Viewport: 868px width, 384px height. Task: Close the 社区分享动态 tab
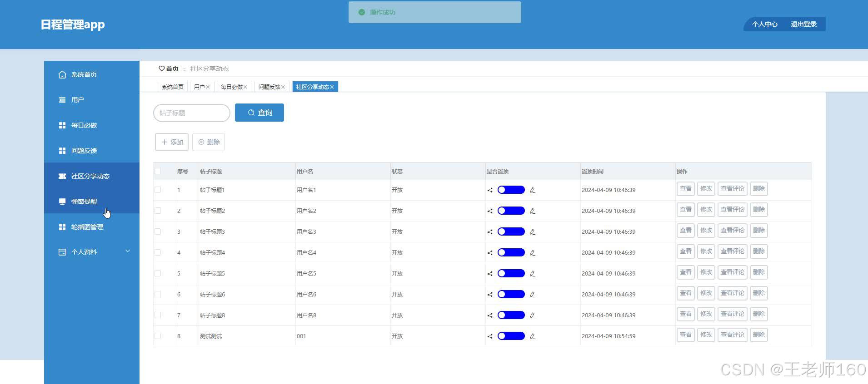tap(332, 87)
